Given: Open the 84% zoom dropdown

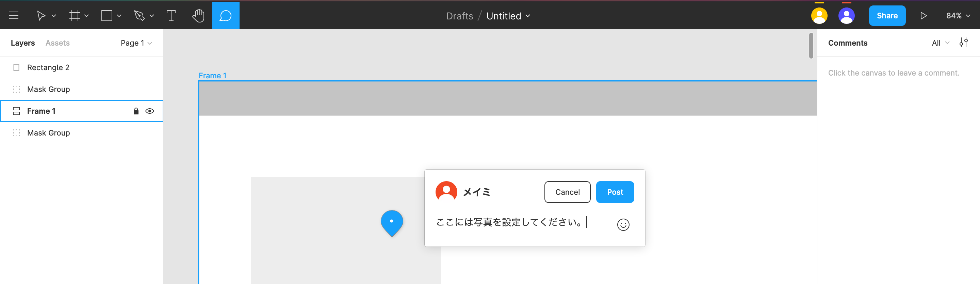Looking at the screenshot, I should click(x=958, y=16).
